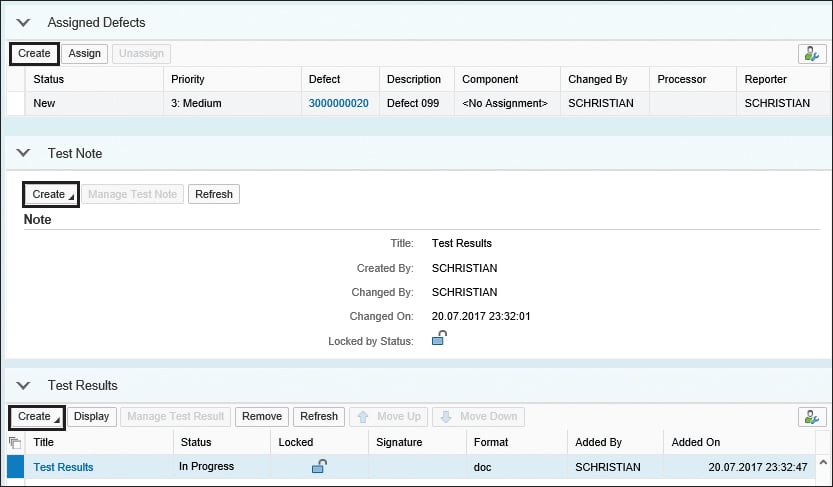Click Create button in Assigned Defects

[x=34, y=54]
